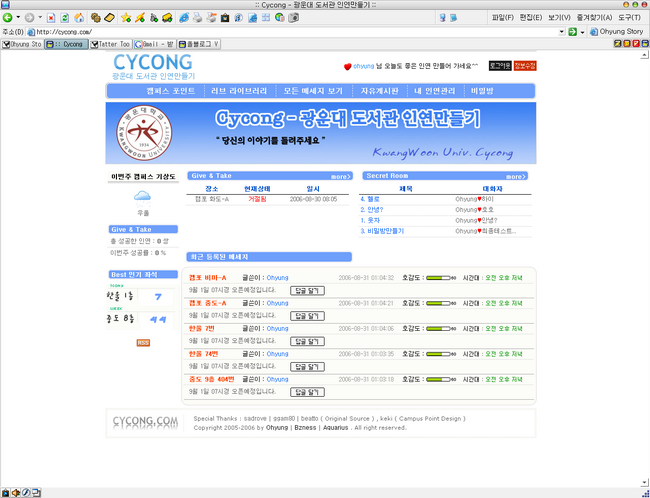The width and height of the screenshot is (650, 498).
Task: Expand more in Secret Room panel
Action: (x=515, y=176)
